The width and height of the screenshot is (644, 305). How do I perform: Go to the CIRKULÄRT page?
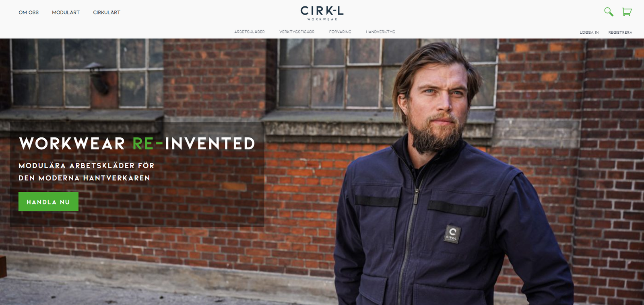(x=107, y=12)
